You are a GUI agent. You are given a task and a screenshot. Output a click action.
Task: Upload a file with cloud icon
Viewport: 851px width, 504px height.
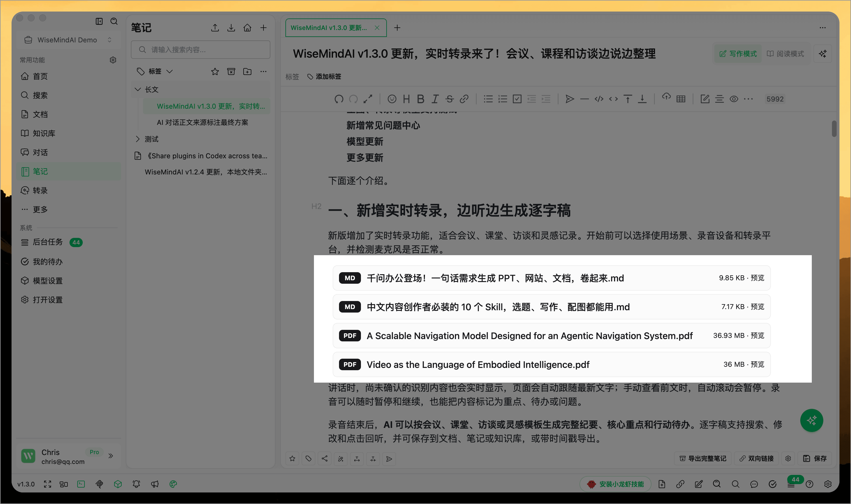[666, 97]
